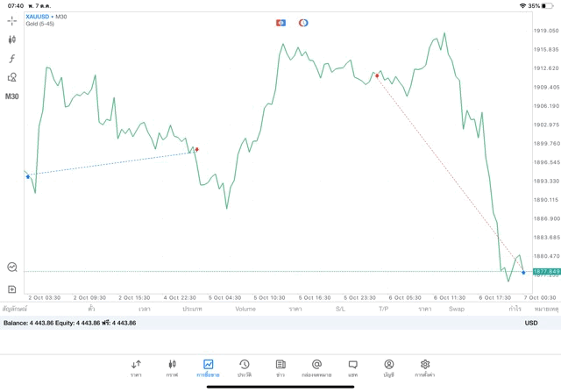
Task: Open the indicators function icon
Action: [x=12, y=59]
